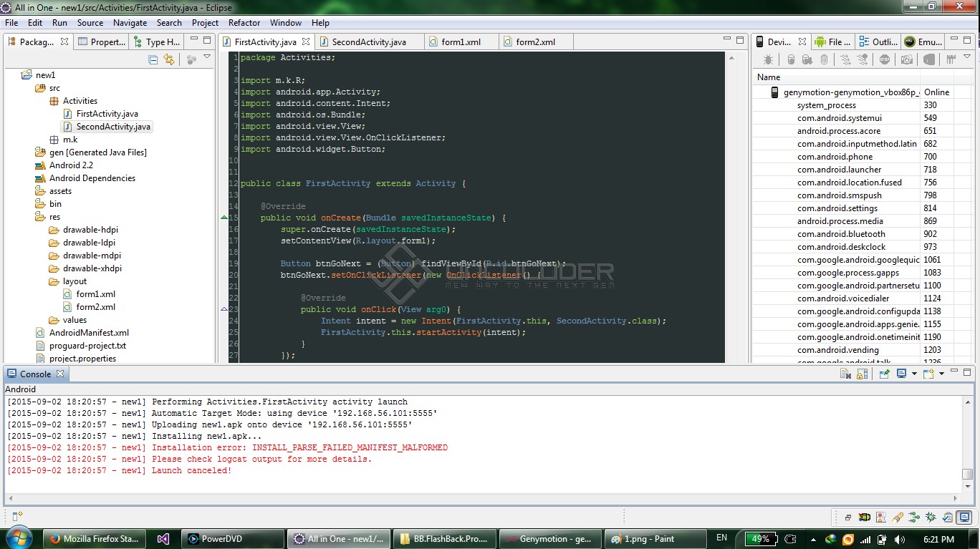980x549 pixels.
Task: Open the File menu
Action: 11,23
